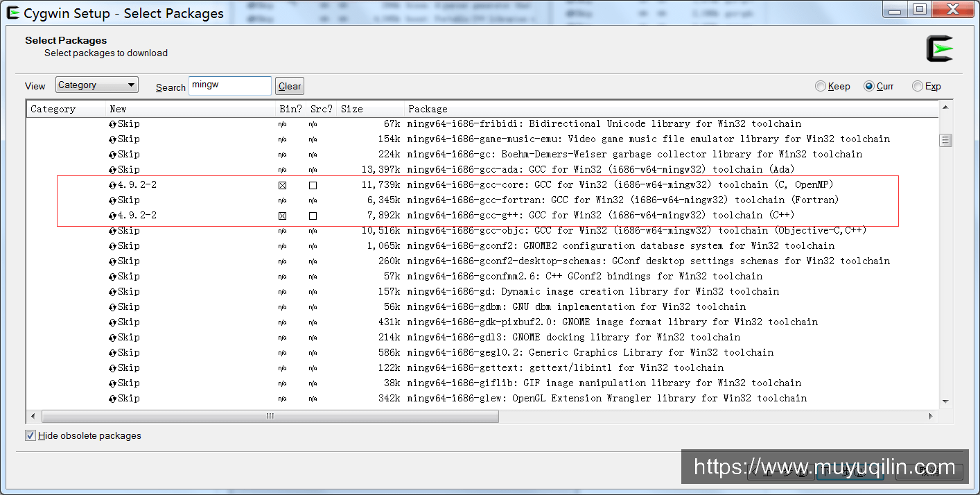Image resolution: width=980 pixels, height=495 pixels.
Task: Select the Curr radio button
Action: point(869,87)
